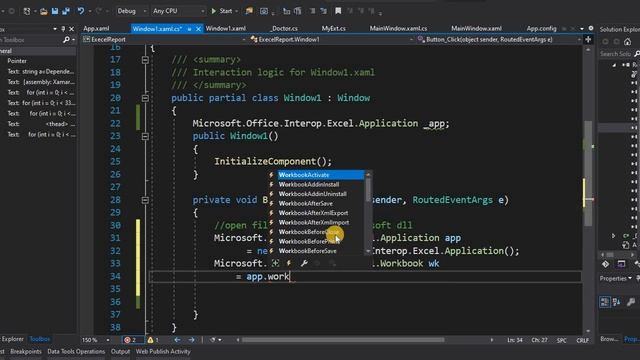Open the Debug configuration dropdown
640x360 pixels.
click(131, 11)
